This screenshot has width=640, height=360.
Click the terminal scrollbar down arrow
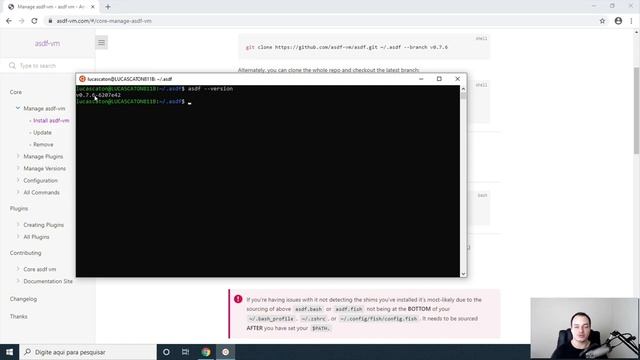[x=463, y=274]
